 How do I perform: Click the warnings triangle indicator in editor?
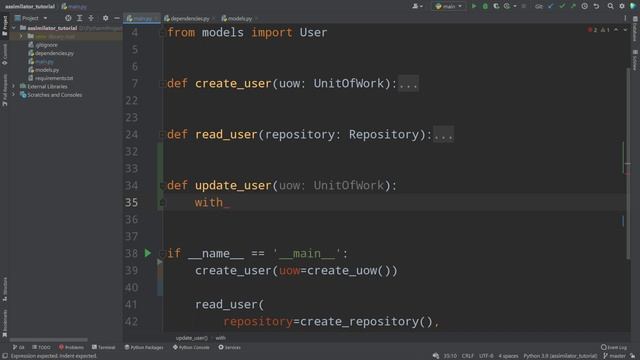pos(605,30)
